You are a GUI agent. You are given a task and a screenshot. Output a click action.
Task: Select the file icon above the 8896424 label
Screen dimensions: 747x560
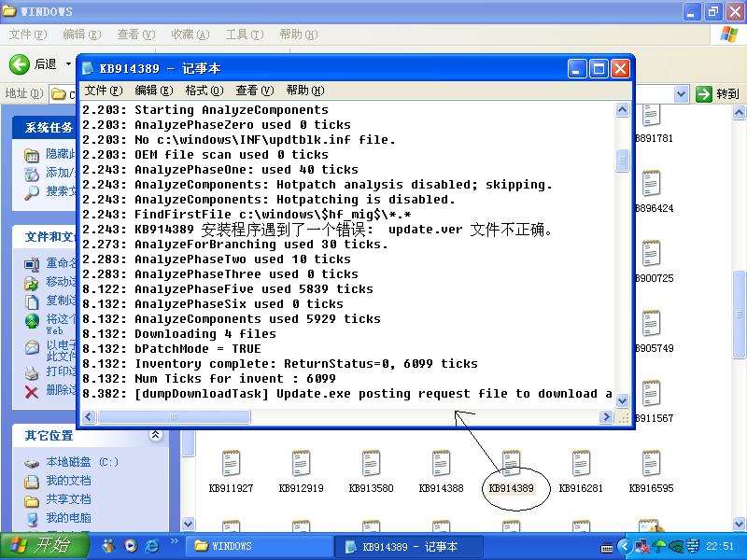pyautogui.click(x=651, y=183)
